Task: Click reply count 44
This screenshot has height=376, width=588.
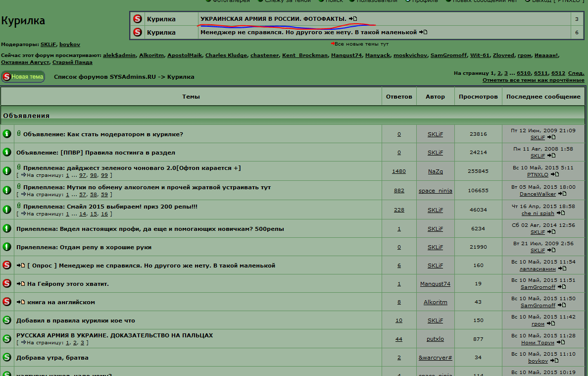Action: 399,339
